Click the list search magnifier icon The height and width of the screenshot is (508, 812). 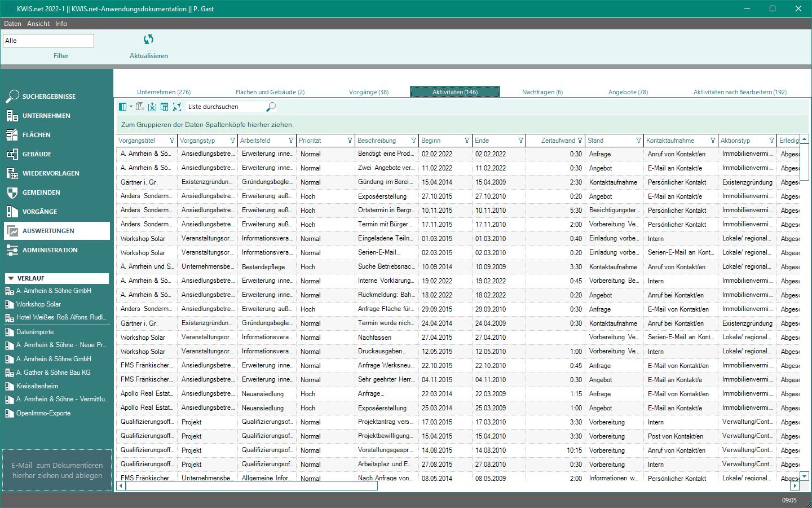271,107
